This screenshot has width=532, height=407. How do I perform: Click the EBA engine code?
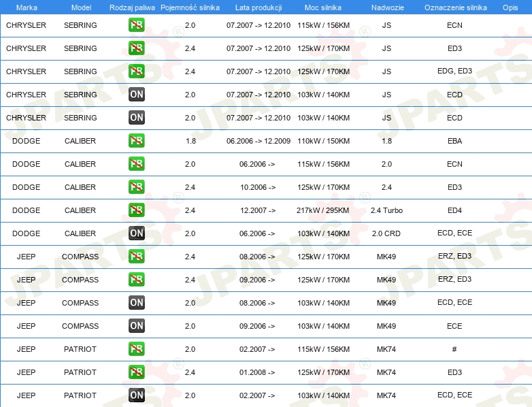(454, 141)
